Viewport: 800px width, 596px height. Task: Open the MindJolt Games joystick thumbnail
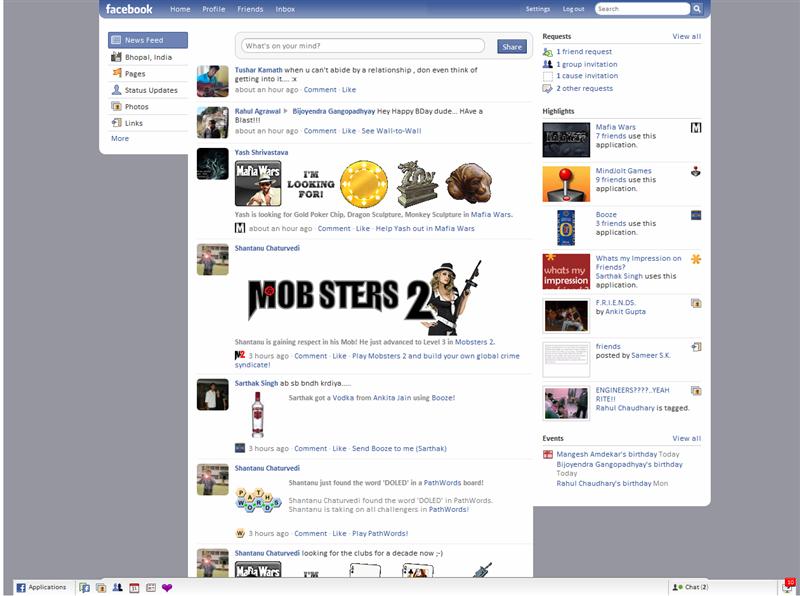[x=566, y=184]
